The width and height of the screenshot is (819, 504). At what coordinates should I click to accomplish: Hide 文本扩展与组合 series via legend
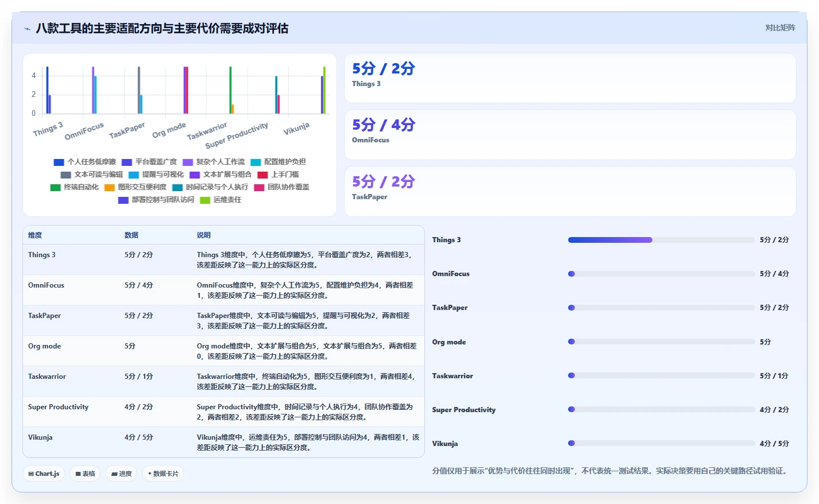click(x=221, y=175)
